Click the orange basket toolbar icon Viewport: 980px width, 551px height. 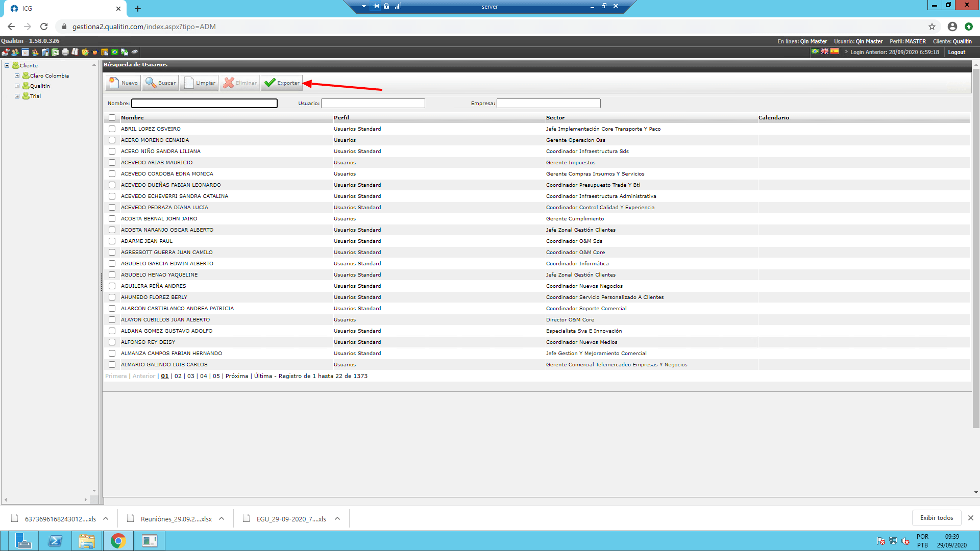[95, 52]
